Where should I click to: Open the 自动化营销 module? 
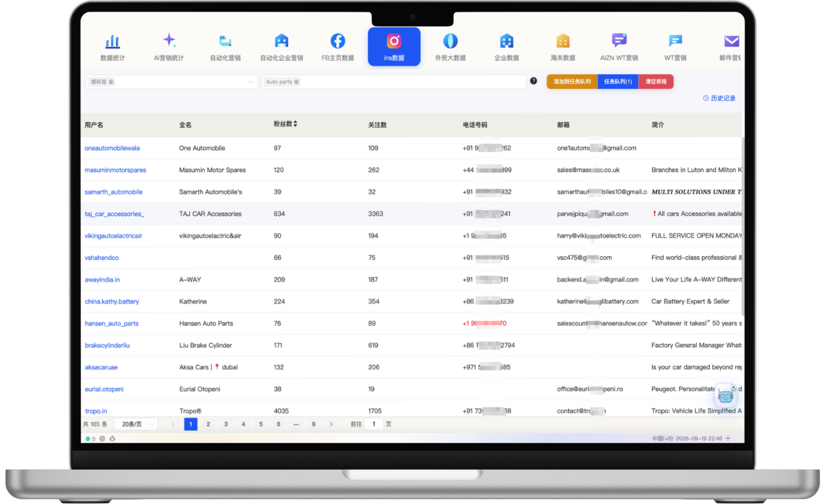click(225, 47)
